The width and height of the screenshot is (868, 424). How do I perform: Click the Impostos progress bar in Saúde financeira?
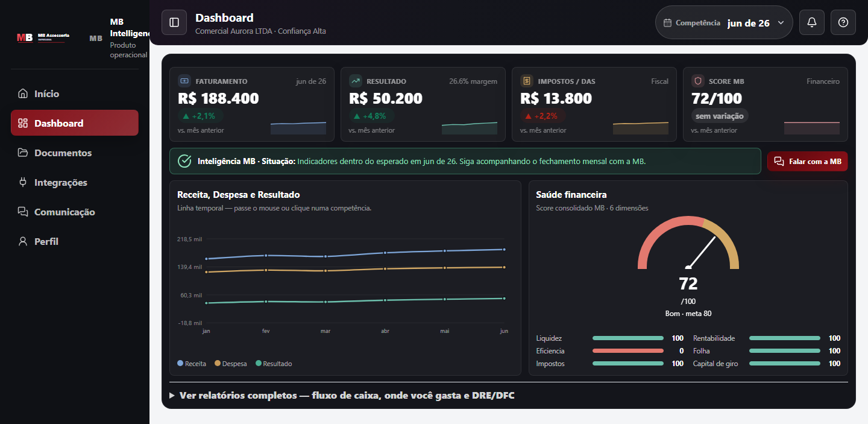[628, 364]
